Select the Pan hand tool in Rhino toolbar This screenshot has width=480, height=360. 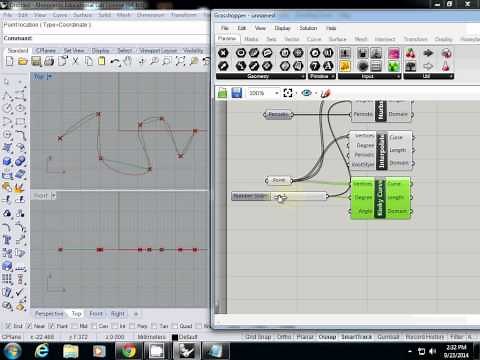point(127,61)
